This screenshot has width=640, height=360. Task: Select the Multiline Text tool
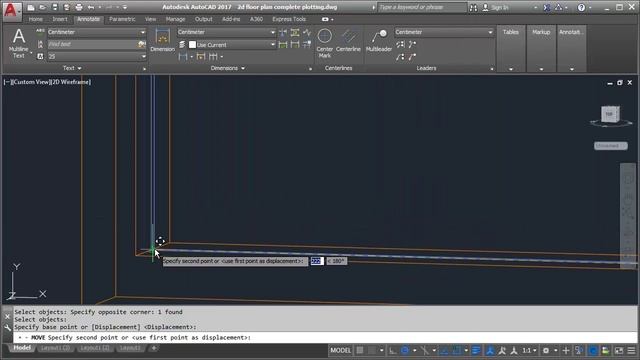coord(19,43)
